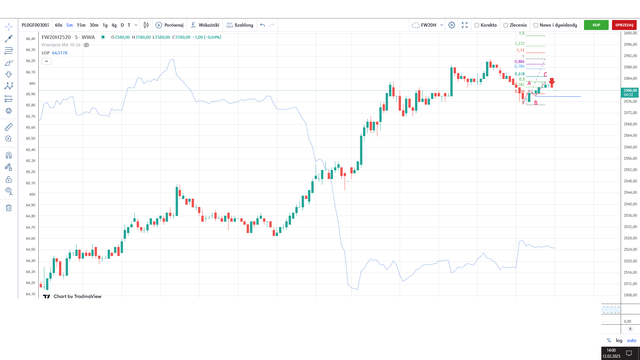Screen dimensions: 640x360
Task: Open Szablony templates menu
Action: point(240,25)
